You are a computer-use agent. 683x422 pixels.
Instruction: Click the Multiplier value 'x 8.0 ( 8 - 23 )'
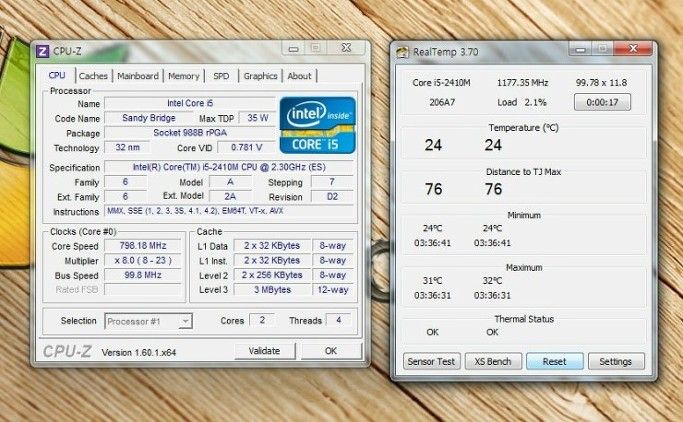(x=143, y=260)
